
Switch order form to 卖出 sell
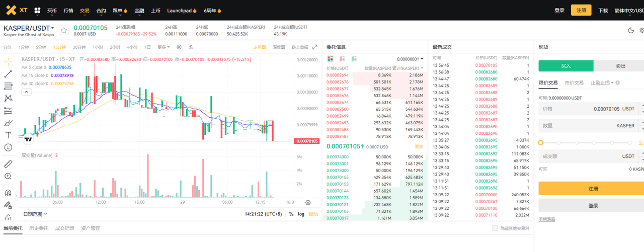tap(621, 66)
